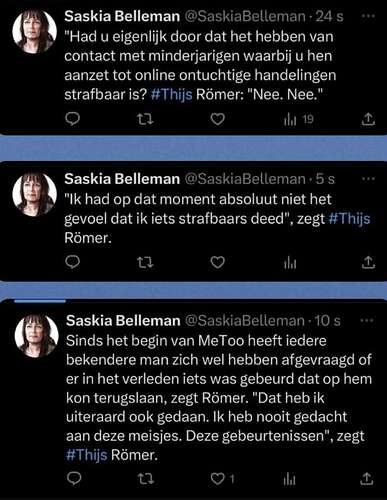The image size is (387, 500).
Task: Like the MeToo tweet with 1 like
Action: pos(223,479)
